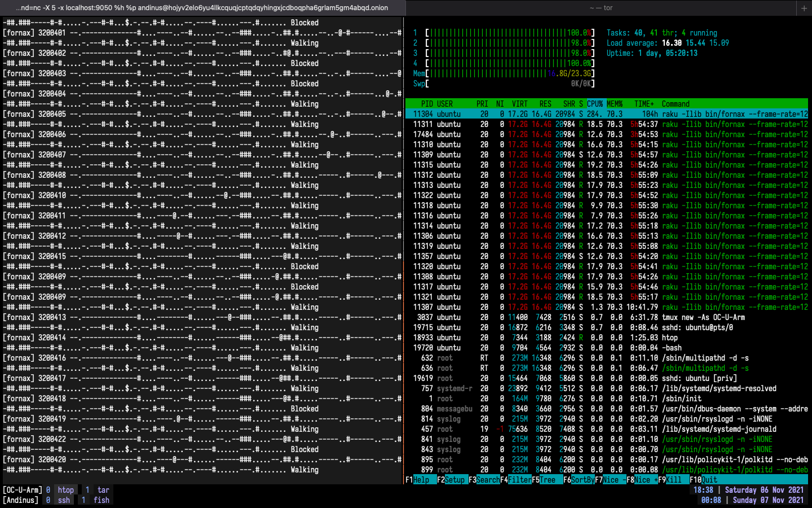Select F10 Quit in htop footer
This screenshot has height=508, width=812.
(x=704, y=480)
